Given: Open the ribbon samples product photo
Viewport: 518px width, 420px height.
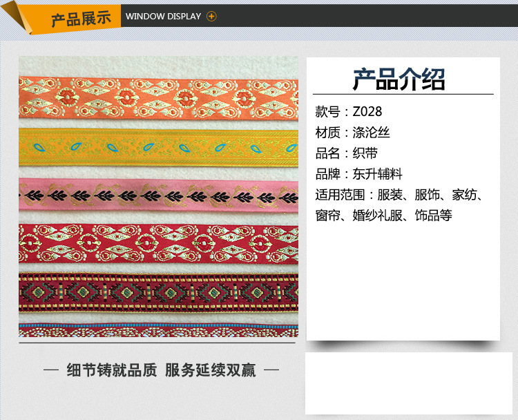Looking at the screenshot, I should click(x=159, y=197).
